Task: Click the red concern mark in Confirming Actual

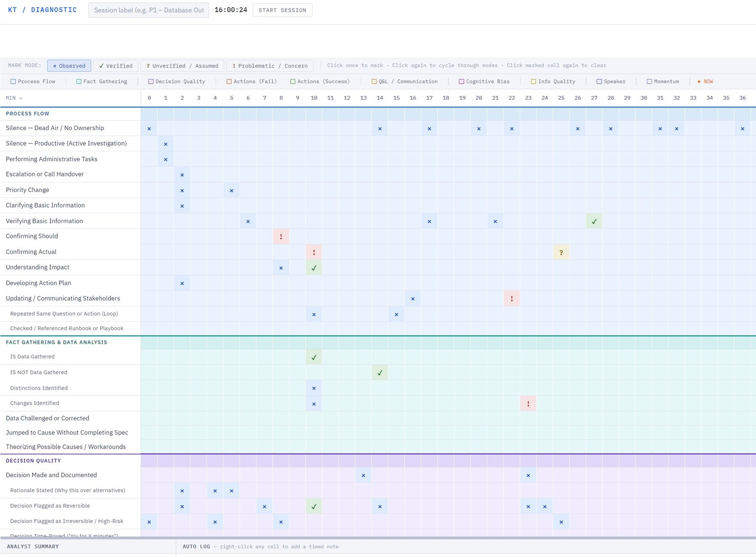Action: [314, 252]
